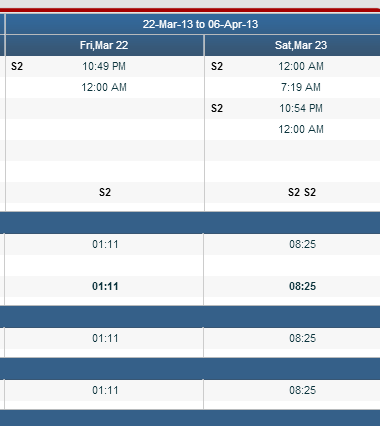The height and width of the screenshot is (429, 382).
Task: Click the bold 08:25 total for Saturday
Action: [302, 287]
